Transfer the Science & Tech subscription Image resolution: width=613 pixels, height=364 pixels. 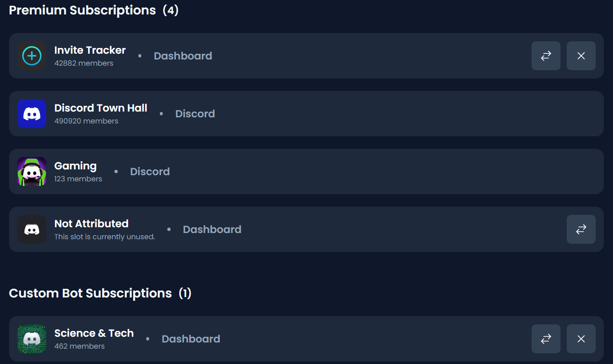(x=546, y=339)
